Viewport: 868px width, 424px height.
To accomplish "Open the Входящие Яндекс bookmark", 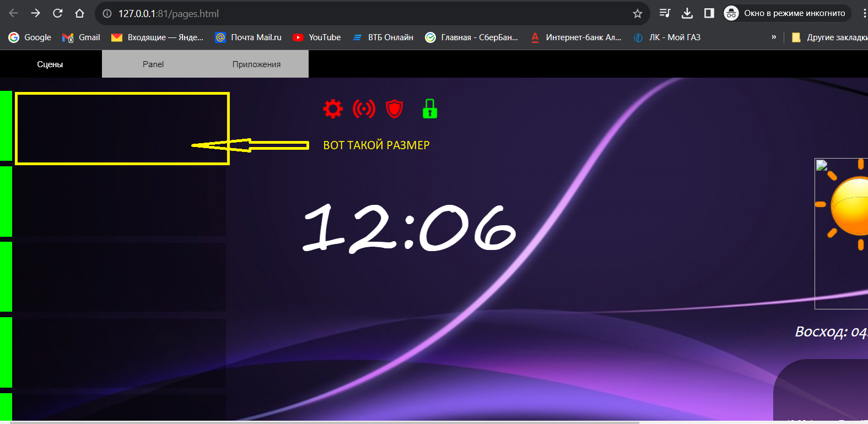I will click(157, 37).
